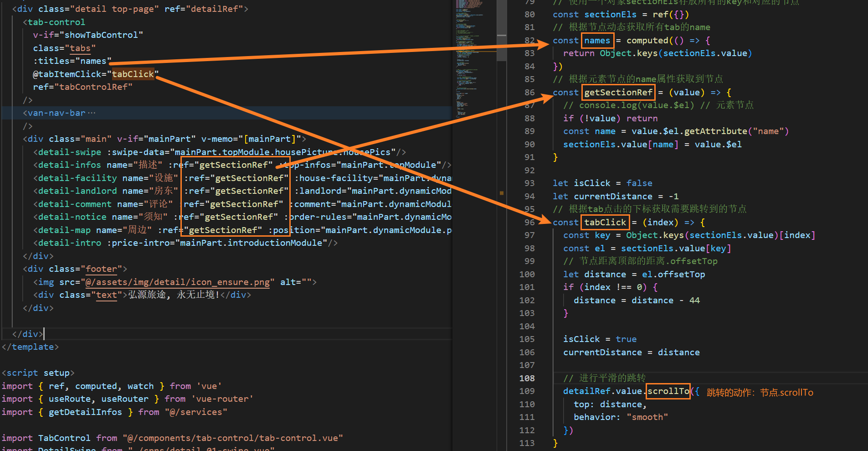
Task: Click 'tabClick' in the const declaration on line 96
Action: (x=605, y=222)
